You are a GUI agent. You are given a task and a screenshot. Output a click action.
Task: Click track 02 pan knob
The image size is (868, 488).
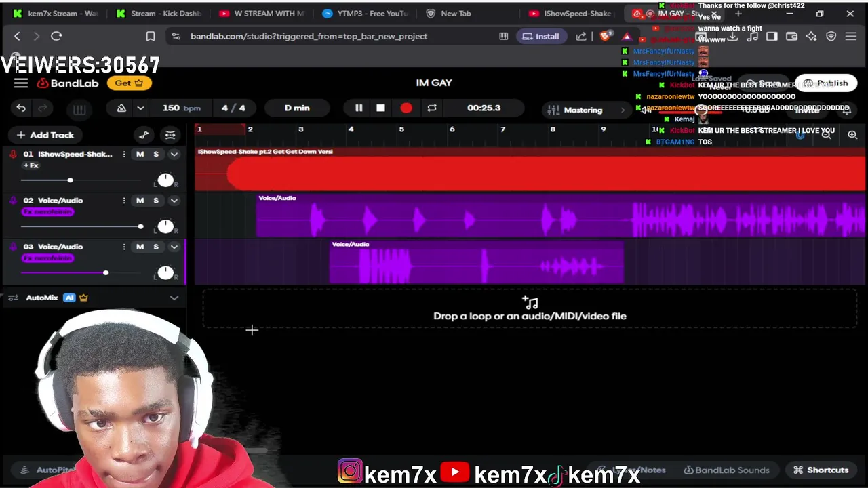point(165,226)
